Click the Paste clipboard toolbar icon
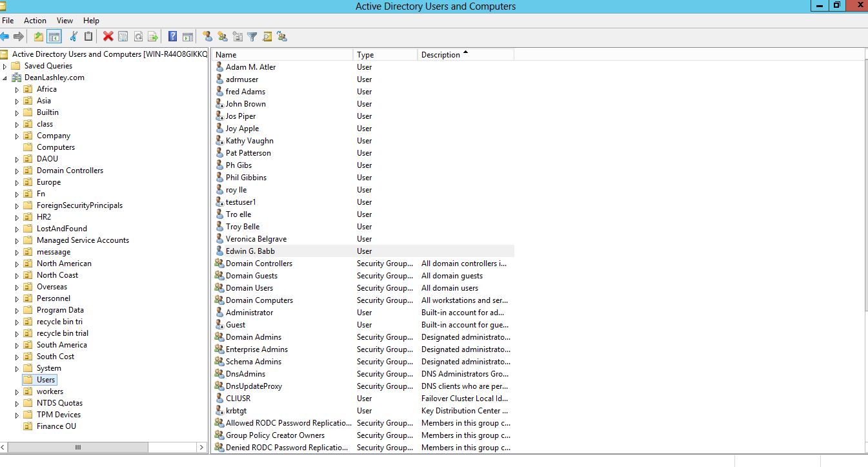868x467 pixels. tap(88, 37)
